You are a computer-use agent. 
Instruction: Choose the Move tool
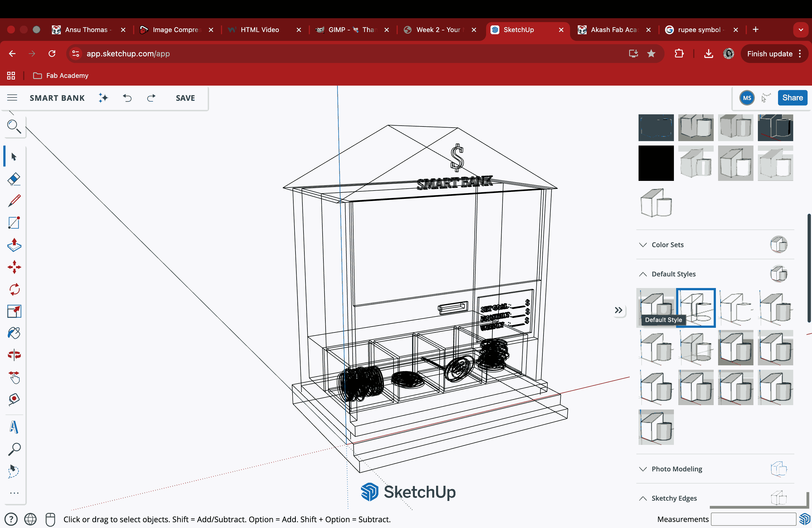point(14,267)
